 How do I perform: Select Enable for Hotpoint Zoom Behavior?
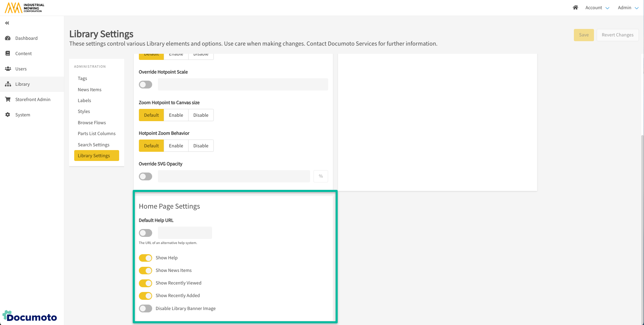click(x=176, y=146)
